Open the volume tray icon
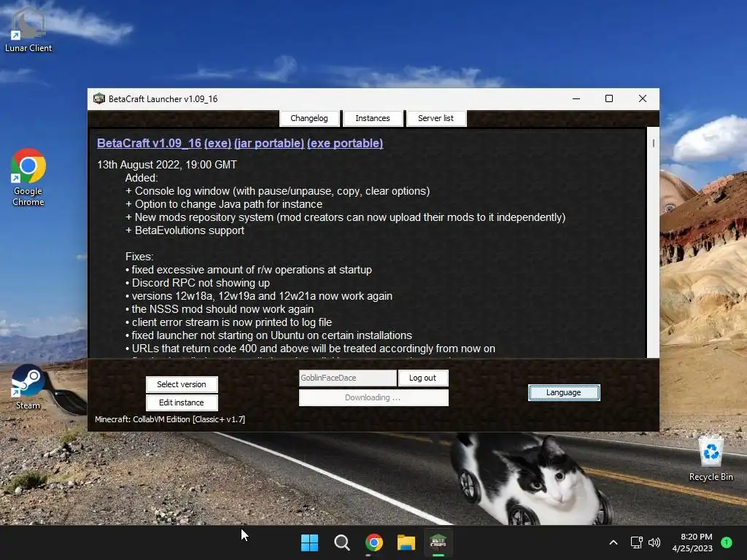Image resolution: width=747 pixels, height=560 pixels. pyautogui.click(x=654, y=542)
